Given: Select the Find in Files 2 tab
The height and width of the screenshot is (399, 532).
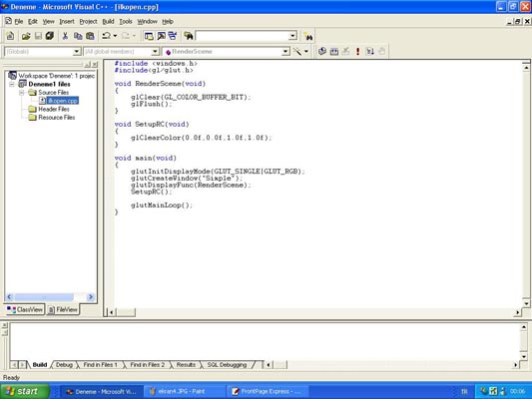Looking at the screenshot, I should pos(148,365).
